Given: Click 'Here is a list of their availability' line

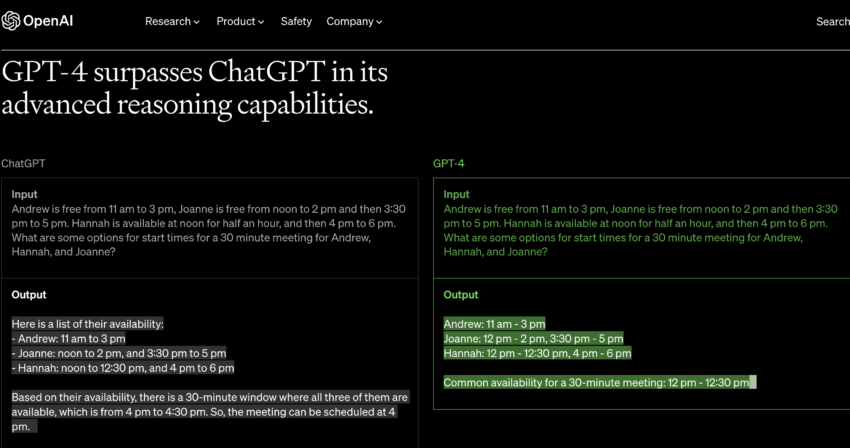Looking at the screenshot, I should click(x=87, y=324).
